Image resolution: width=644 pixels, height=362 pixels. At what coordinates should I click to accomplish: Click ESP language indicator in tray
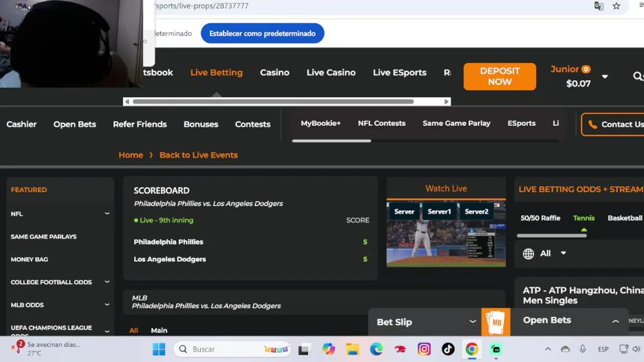pos(603,349)
